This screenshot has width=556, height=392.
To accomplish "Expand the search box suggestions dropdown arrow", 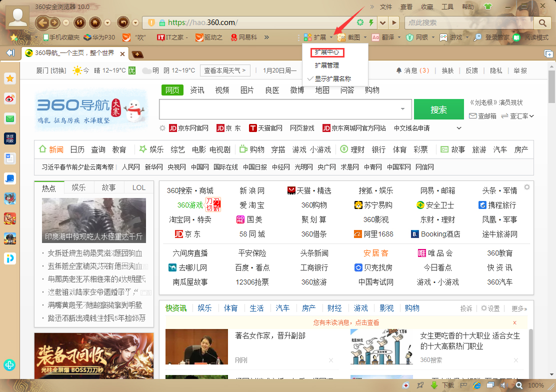I will click(402, 109).
